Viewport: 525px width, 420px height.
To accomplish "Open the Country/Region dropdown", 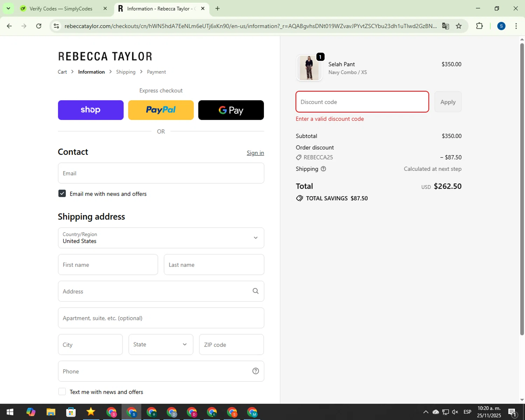I will point(161,238).
